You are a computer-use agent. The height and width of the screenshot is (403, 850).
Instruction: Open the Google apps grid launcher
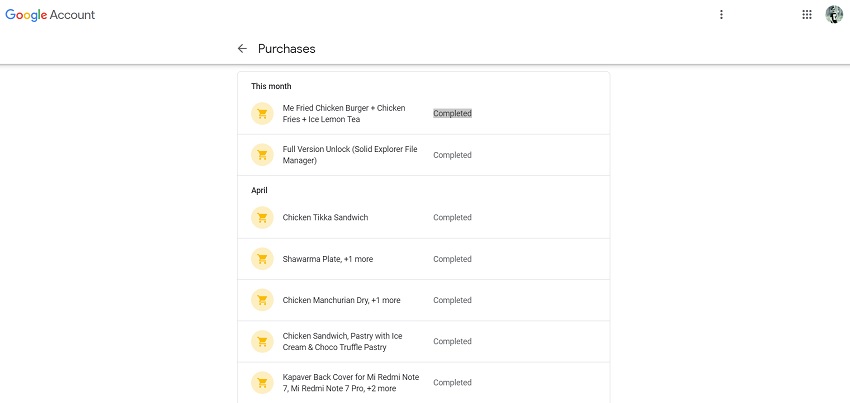807,15
